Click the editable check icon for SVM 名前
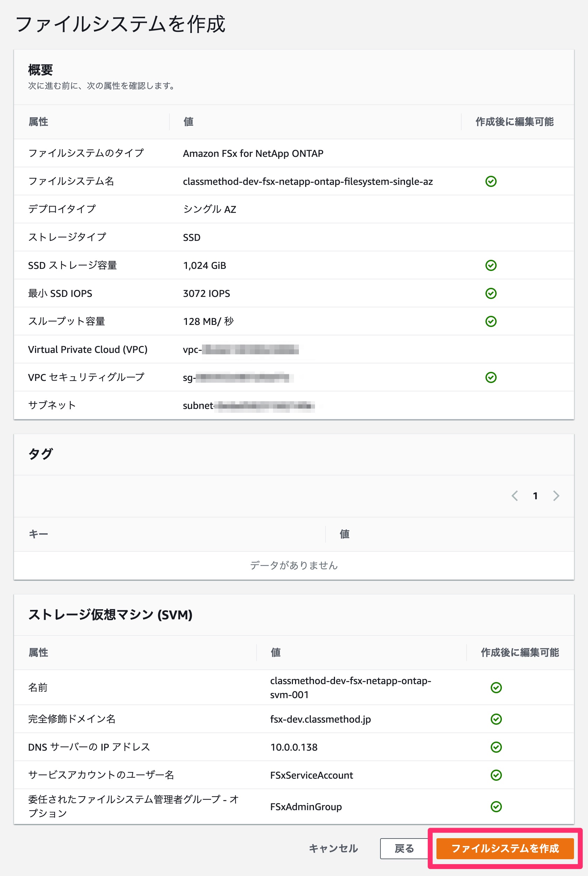Viewport: 588px width, 876px height. 496,687
